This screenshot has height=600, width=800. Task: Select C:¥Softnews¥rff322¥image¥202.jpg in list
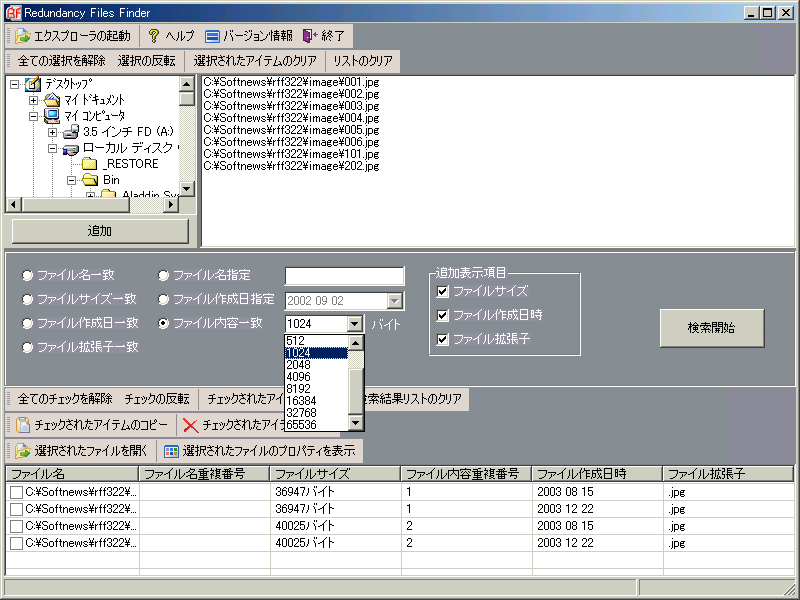click(x=291, y=166)
